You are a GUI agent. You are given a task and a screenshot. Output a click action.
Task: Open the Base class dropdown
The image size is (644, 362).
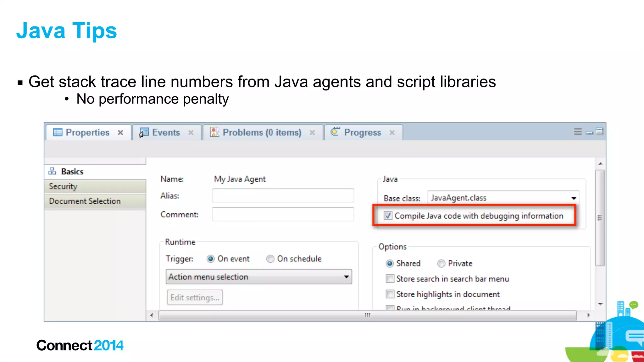click(503, 198)
